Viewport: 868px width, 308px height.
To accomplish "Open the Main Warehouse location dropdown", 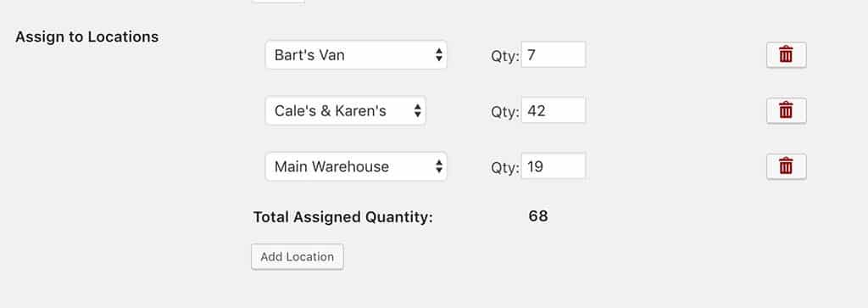I will pos(356,166).
